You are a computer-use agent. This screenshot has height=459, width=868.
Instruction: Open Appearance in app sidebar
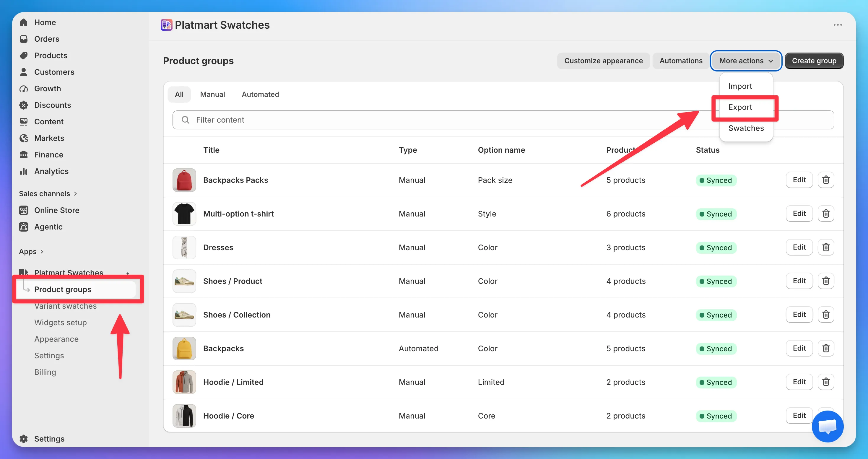pyautogui.click(x=56, y=339)
